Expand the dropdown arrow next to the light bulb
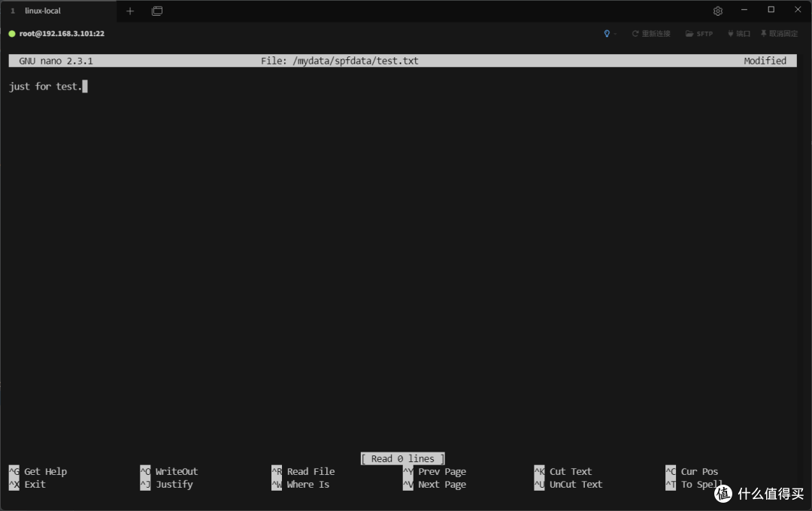 pyautogui.click(x=615, y=34)
